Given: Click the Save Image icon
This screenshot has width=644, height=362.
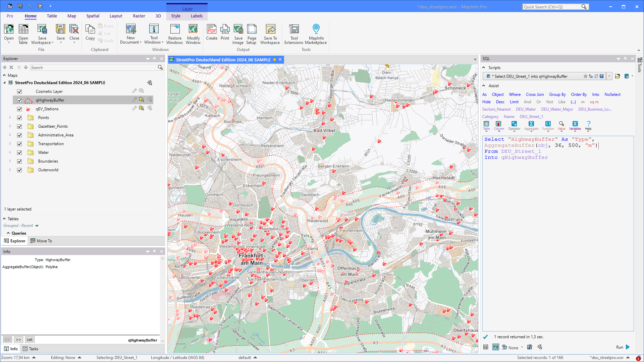Looking at the screenshot, I should pyautogui.click(x=238, y=34).
